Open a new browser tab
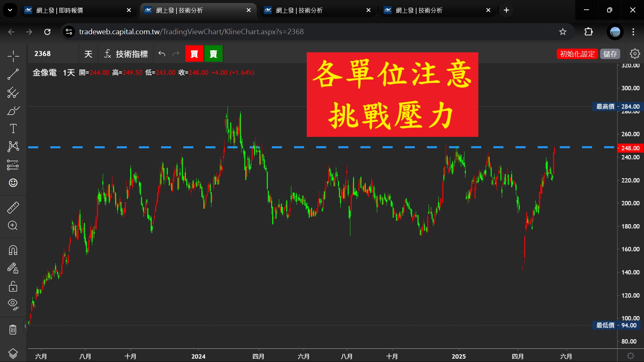644x362 pixels. tap(506, 10)
